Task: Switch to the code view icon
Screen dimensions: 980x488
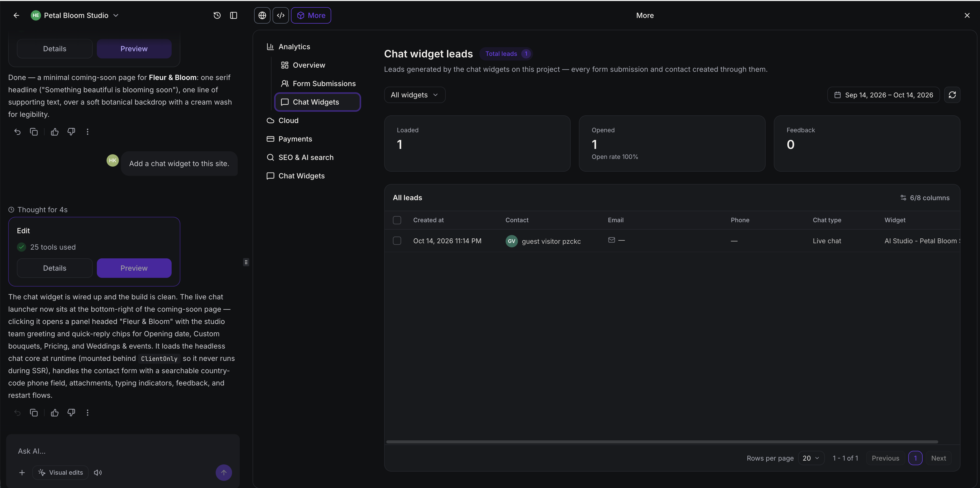Action: coord(281,15)
